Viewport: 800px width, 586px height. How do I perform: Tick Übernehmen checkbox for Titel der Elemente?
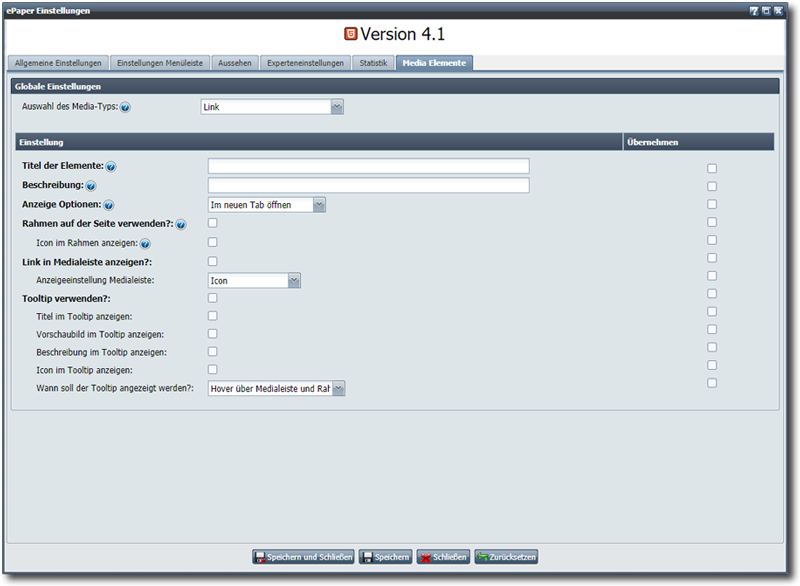(712, 168)
